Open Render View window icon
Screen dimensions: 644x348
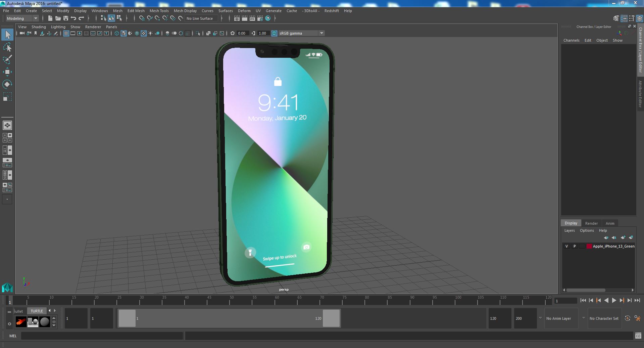[x=237, y=18]
